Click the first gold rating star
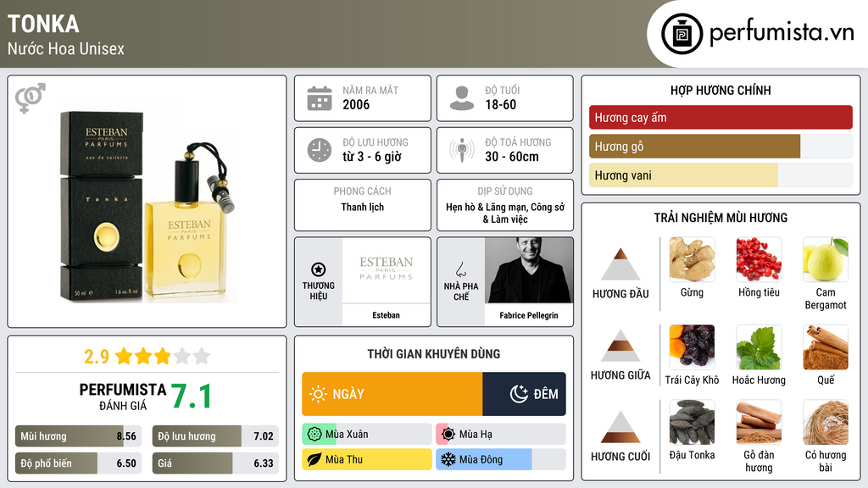Viewport: 868px width, 488px height. (124, 356)
